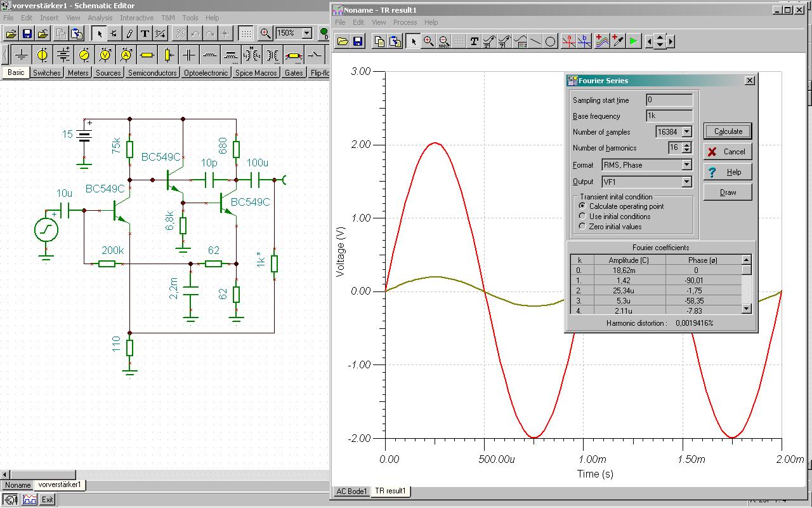Activate cursor B on the diagram
The width and height of the screenshot is (812, 508).
(585, 42)
